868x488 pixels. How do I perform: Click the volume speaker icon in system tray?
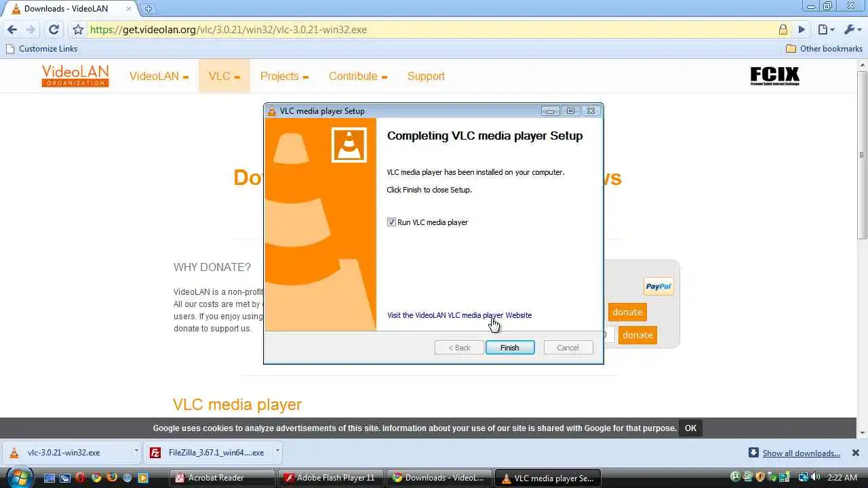coord(815,477)
